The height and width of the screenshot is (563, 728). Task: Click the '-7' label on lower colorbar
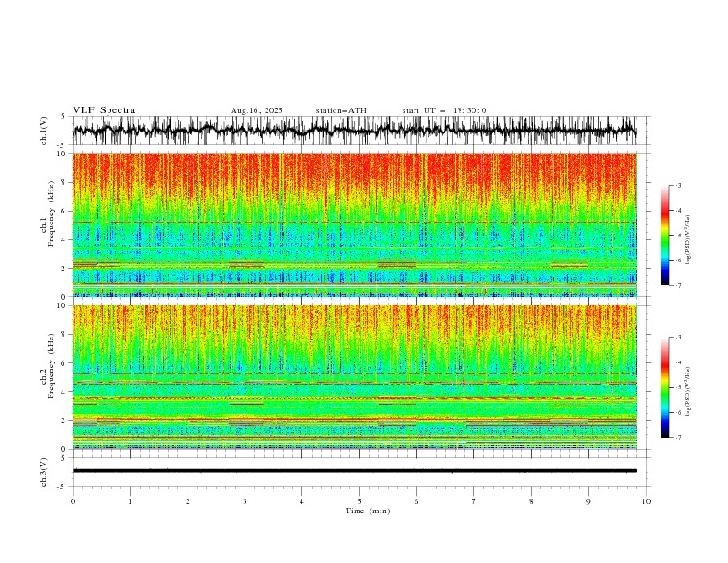coord(677,438)
